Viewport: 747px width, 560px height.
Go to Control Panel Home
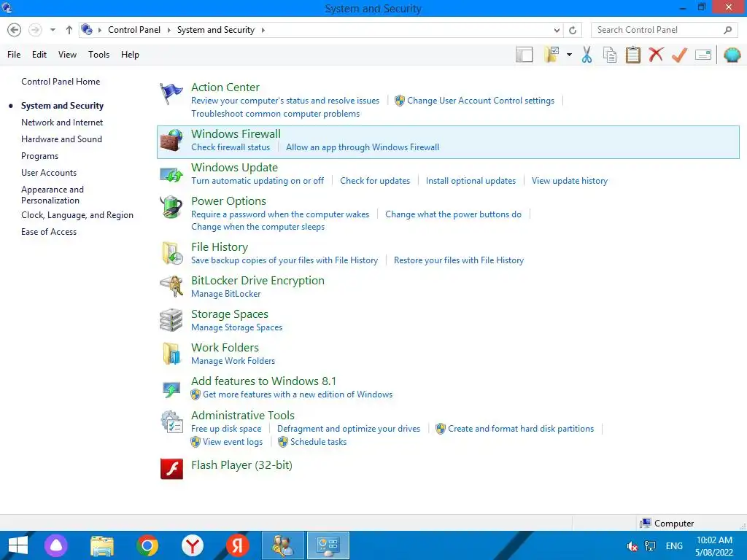coord(61,82)
